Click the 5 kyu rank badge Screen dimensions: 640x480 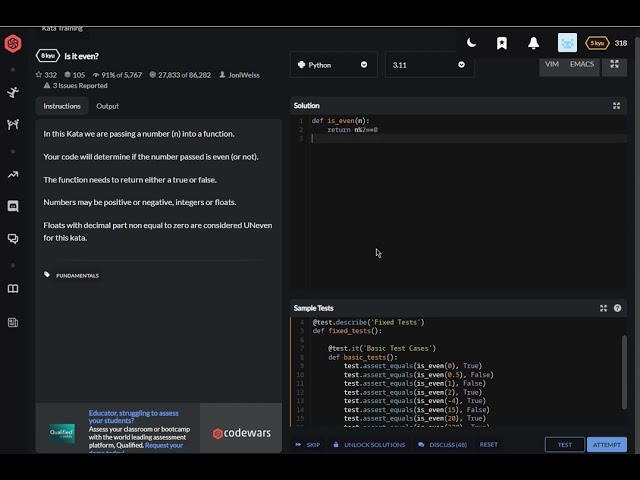click(597, 43)
